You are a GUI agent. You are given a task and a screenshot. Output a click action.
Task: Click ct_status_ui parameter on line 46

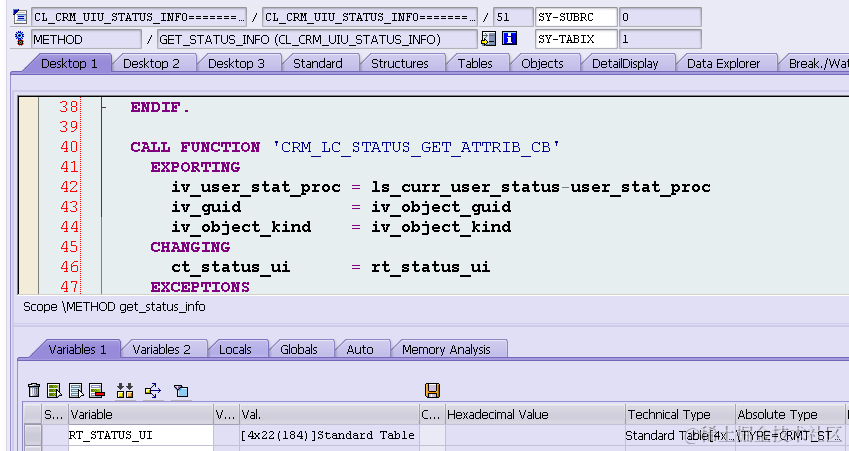coord(231,267)
